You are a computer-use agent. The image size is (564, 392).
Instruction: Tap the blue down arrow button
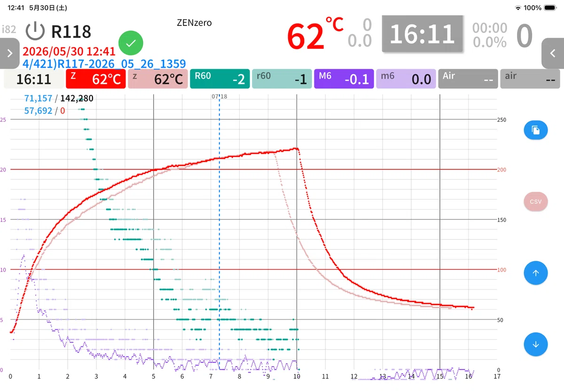535,344
